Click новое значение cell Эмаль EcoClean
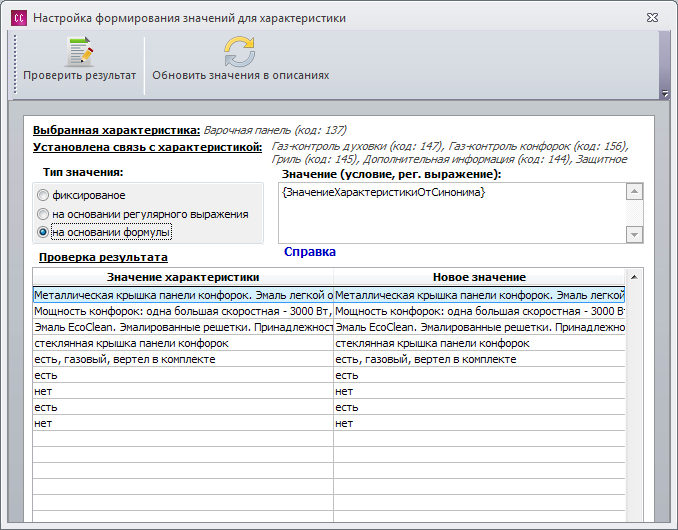Screen dimensions: 678x530 [x=479, y=327]
